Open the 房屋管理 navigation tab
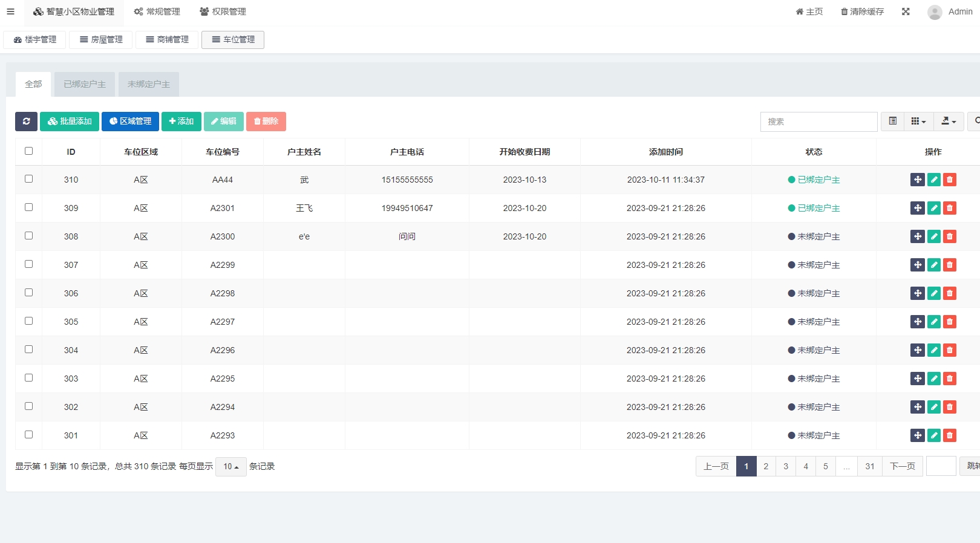 pyautogui.click(x=101, y=40)
